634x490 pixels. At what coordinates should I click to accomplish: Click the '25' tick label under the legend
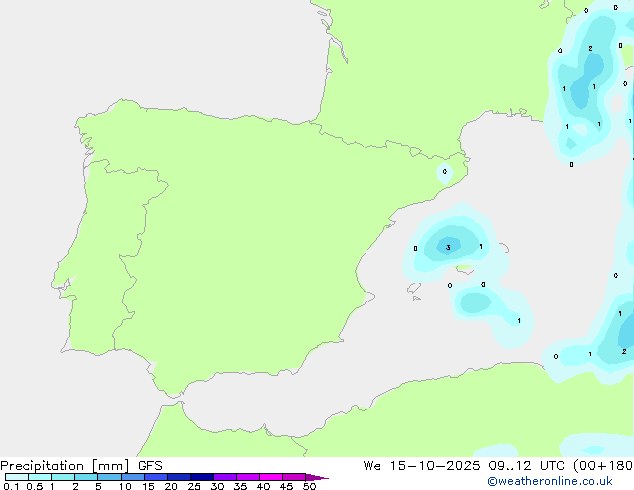(194, 486)
